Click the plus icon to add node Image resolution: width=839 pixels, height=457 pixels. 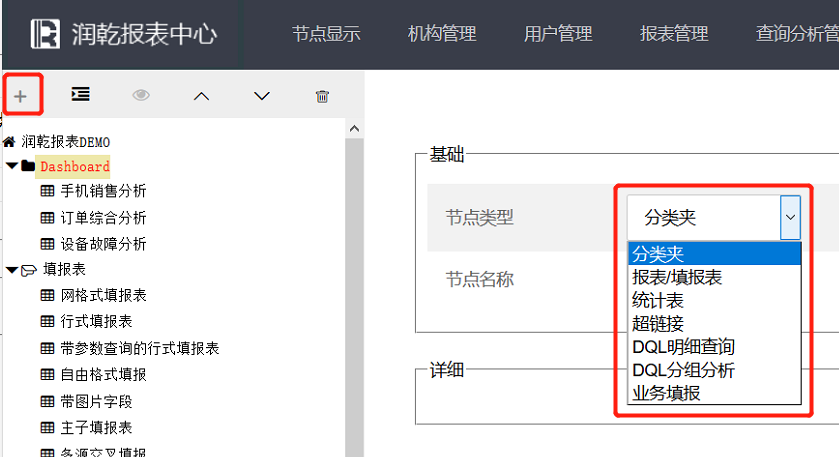[20, 96]
